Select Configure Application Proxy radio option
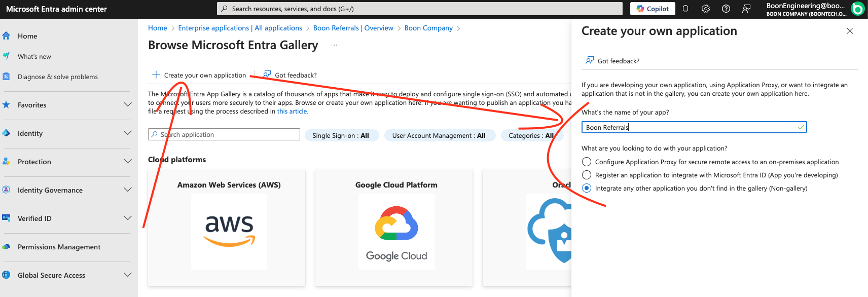Screen dimensions: 868x297 587,162
